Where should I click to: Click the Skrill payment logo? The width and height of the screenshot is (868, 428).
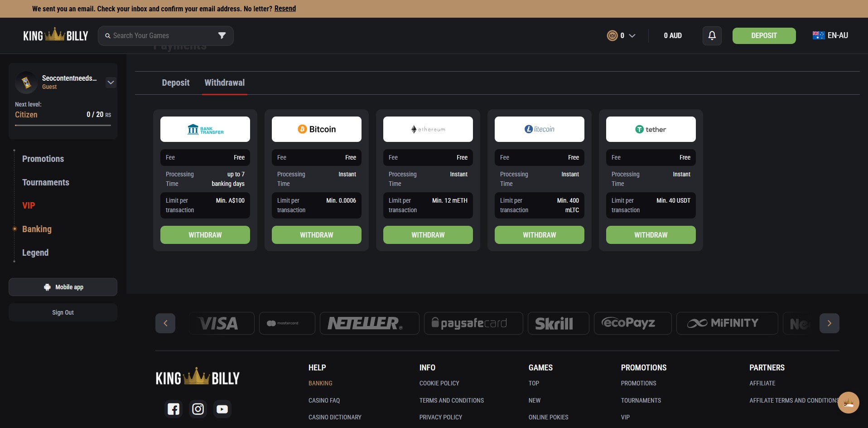coord(559,323)
